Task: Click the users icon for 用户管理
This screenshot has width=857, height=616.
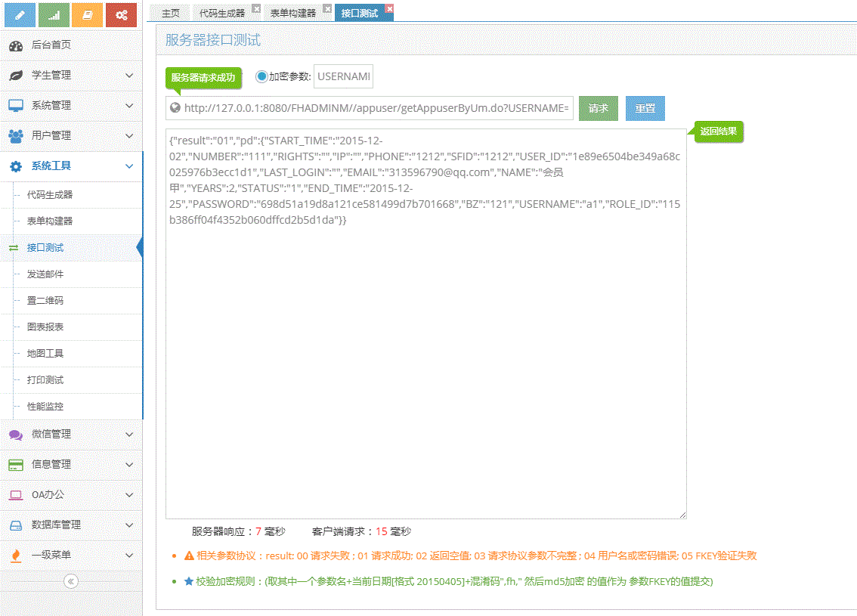Action: click(16, 135)
